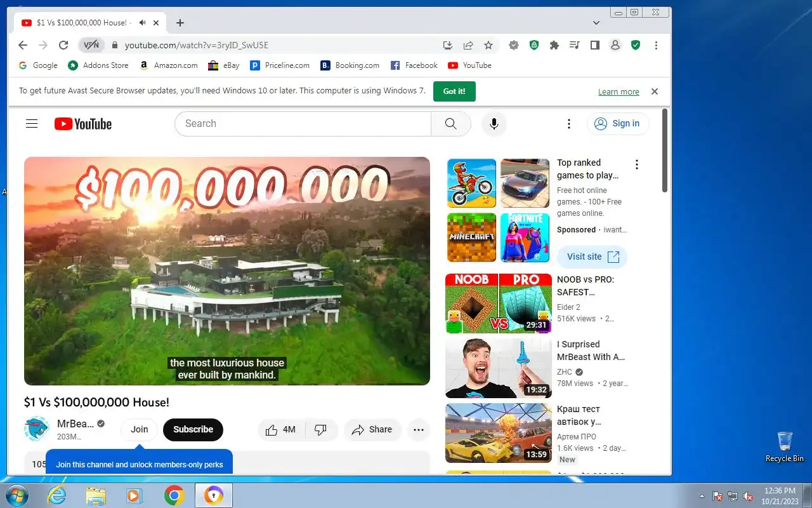The width and height of the screenshot is (812, 508).
Task: Expand the tab search chevron
Action: click(x=596, y=23)
